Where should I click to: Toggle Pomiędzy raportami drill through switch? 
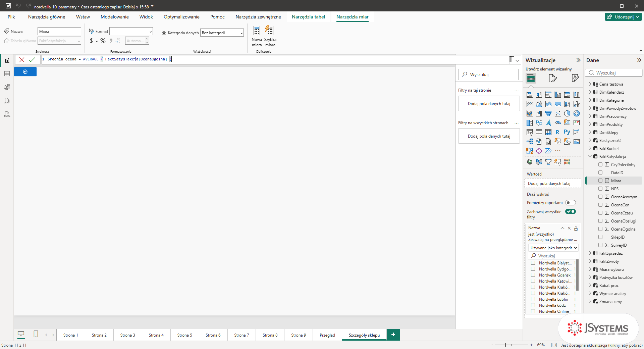tap(570, 203)
